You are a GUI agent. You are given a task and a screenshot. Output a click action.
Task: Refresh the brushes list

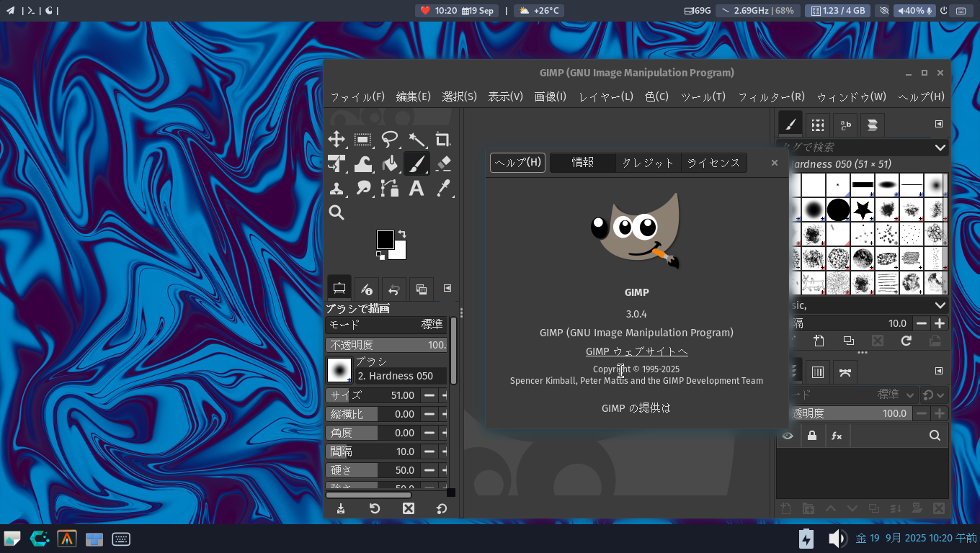click(906, 341)
